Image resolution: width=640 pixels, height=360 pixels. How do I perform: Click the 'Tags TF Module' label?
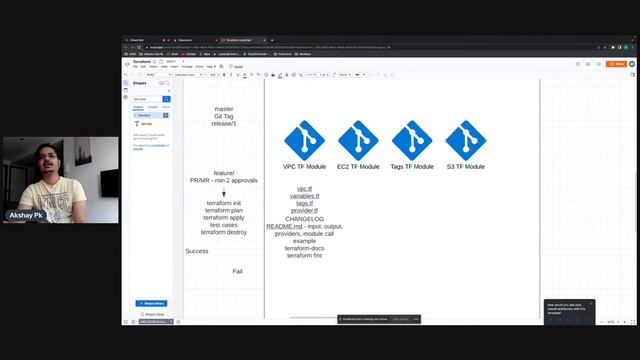tap(412, 167)
